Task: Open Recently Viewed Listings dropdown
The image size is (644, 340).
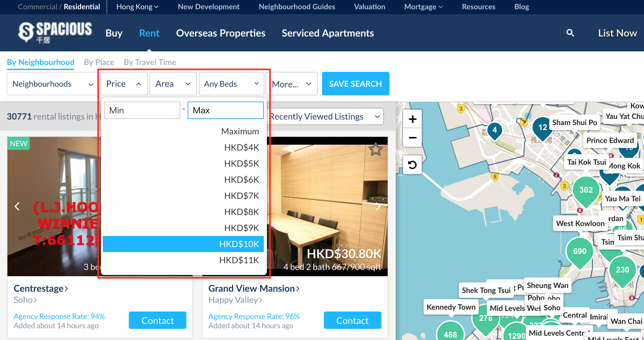Action: pyautogui.click(x=325, y=117)
